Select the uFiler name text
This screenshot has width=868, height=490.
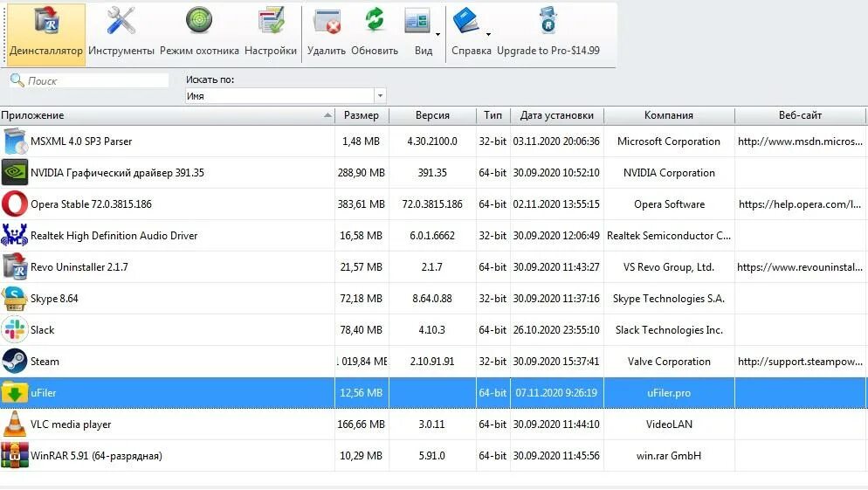pyautogui.click(x=44, y=392)
